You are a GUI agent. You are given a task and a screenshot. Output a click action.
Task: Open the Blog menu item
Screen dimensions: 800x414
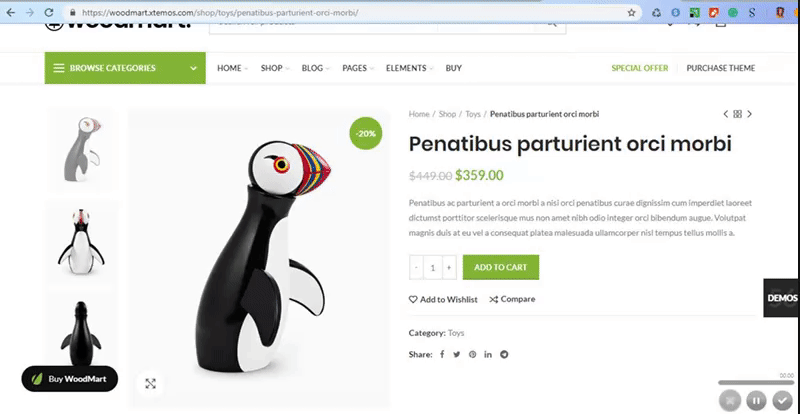coord(315,68)
